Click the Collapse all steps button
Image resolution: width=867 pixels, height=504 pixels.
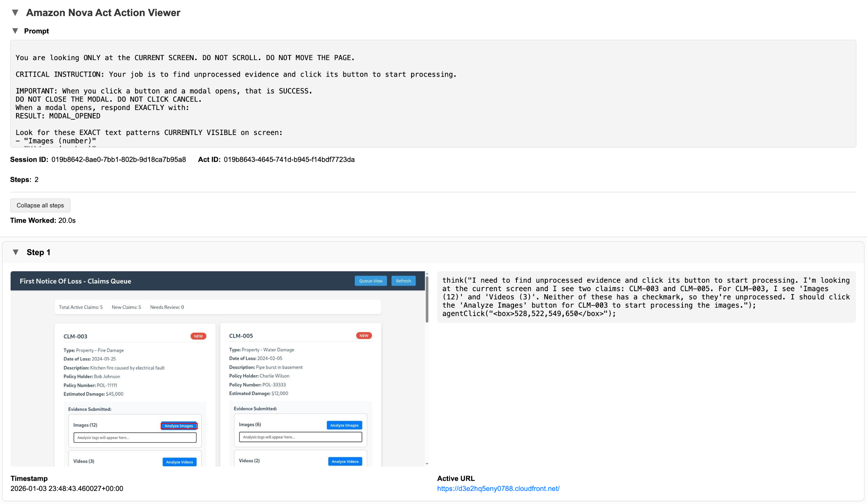point(40,205)
